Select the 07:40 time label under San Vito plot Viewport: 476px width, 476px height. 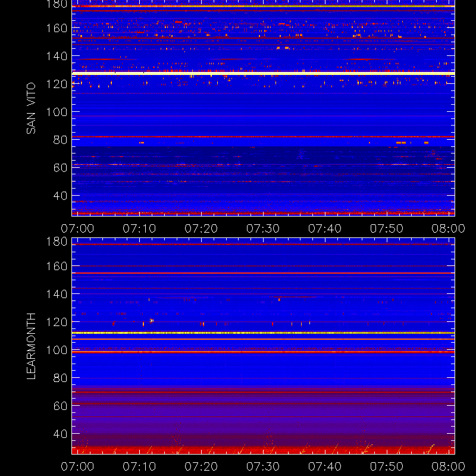point(325,228)
